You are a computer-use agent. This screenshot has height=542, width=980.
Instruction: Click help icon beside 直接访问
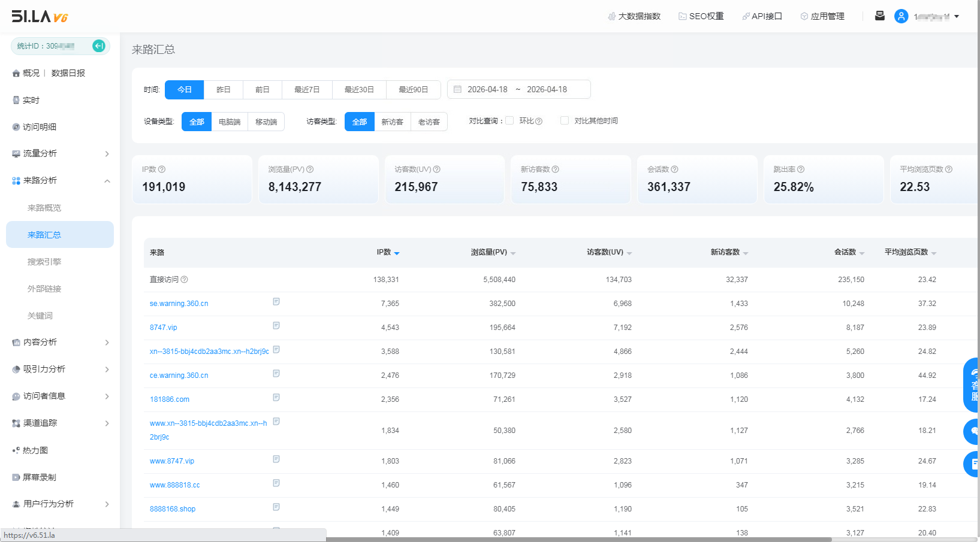[185, 280]
